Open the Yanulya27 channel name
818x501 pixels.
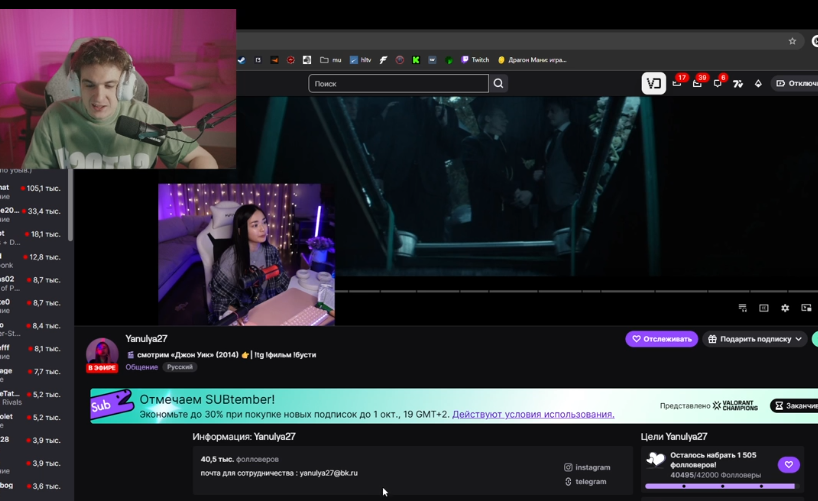point(146,339)
